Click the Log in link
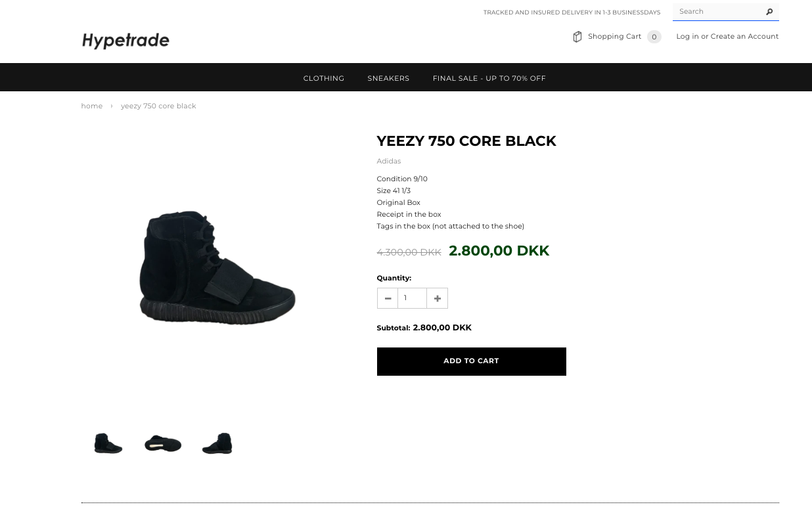Image resolution: width=812 pixels, height=513 pixels. tap(687, 37)
